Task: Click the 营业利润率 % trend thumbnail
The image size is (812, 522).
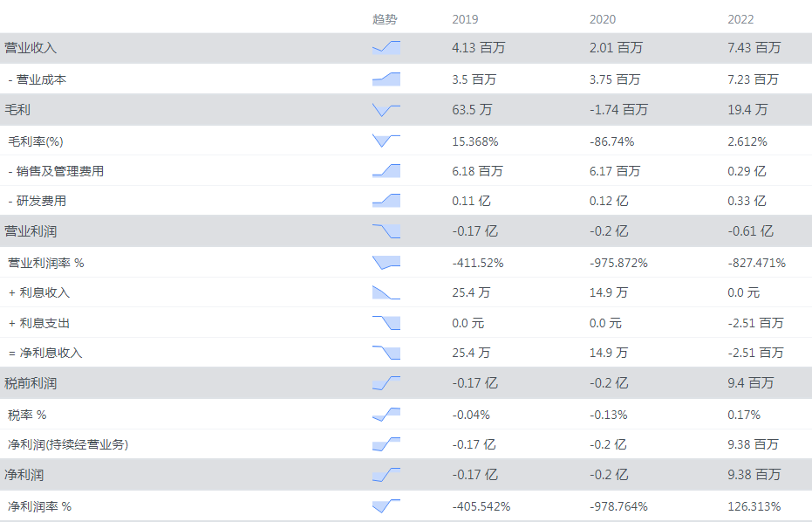Action: (x=386, y=262)
